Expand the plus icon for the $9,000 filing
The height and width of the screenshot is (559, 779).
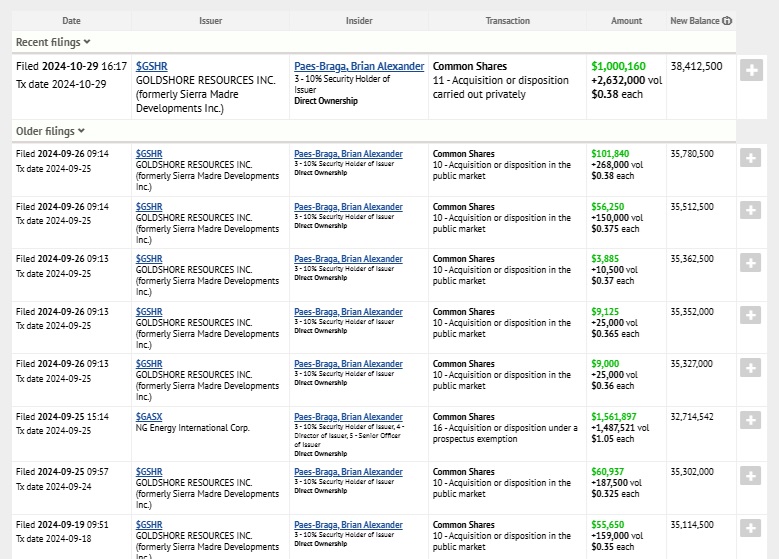click(x=750, y=367)
